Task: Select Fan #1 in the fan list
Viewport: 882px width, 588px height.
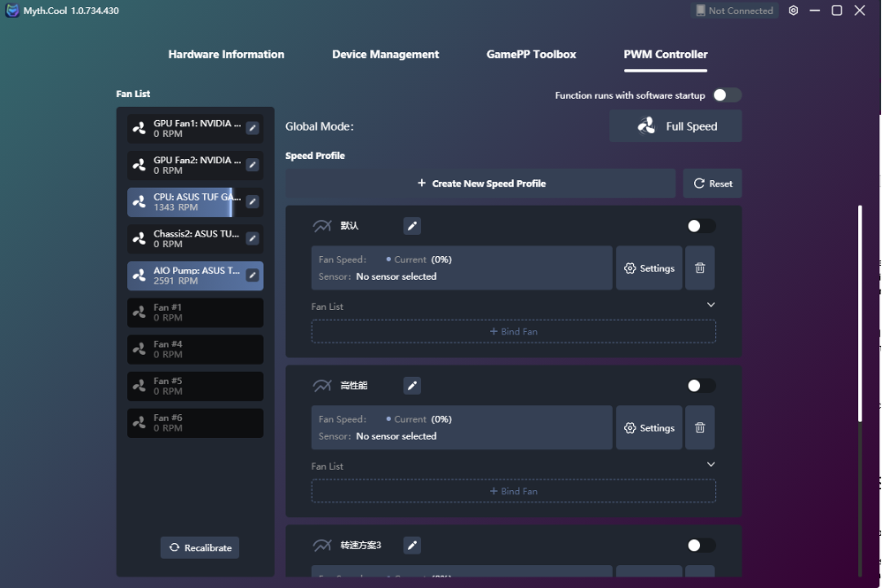Action: pyautogui.click(x=195, y=313)
